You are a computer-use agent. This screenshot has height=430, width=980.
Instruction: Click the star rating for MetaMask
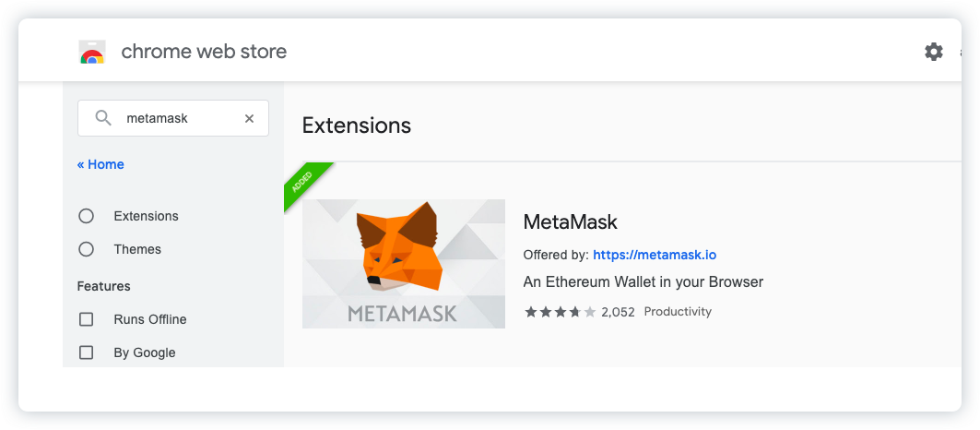[560, 312]
